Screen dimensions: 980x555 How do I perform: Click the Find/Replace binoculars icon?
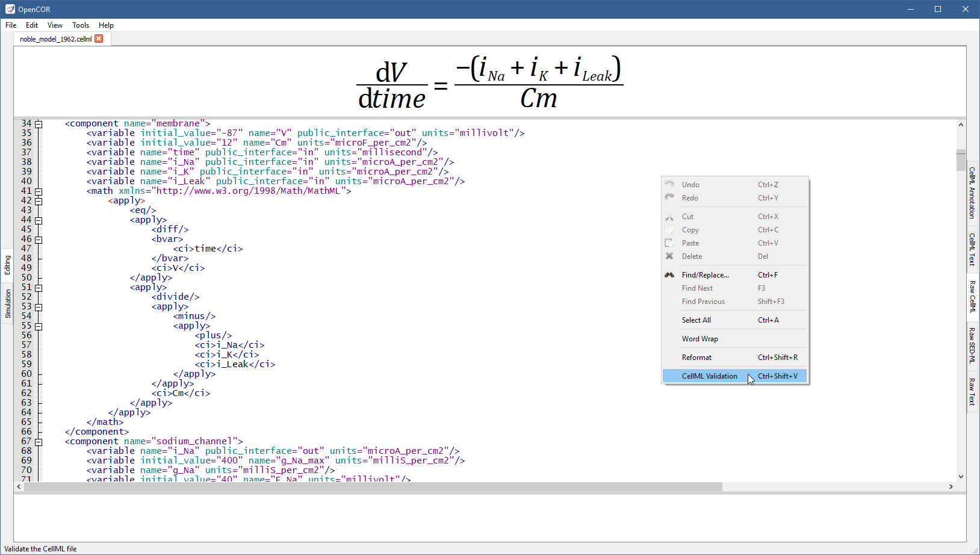[x=669, y=275]
